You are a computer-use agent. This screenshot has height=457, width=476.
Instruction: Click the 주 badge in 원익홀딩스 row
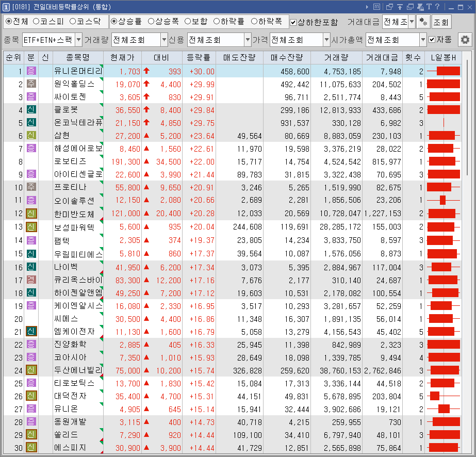point(31,84)
